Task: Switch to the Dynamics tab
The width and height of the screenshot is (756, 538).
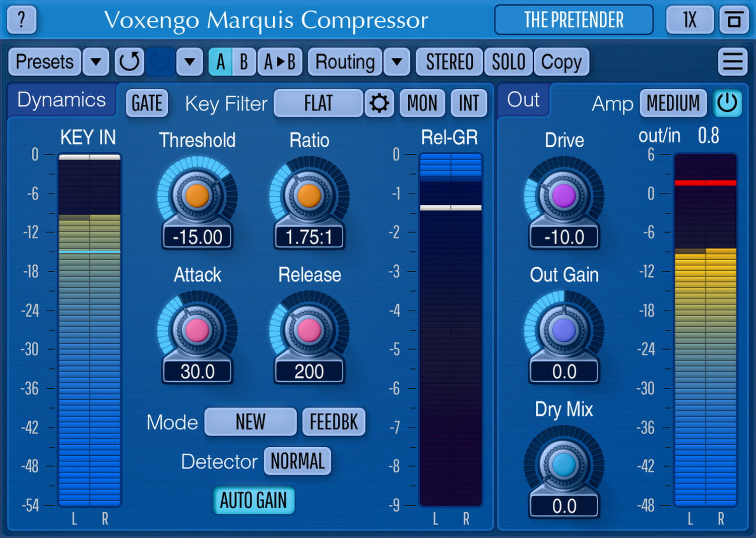Action: coord(61,100)
